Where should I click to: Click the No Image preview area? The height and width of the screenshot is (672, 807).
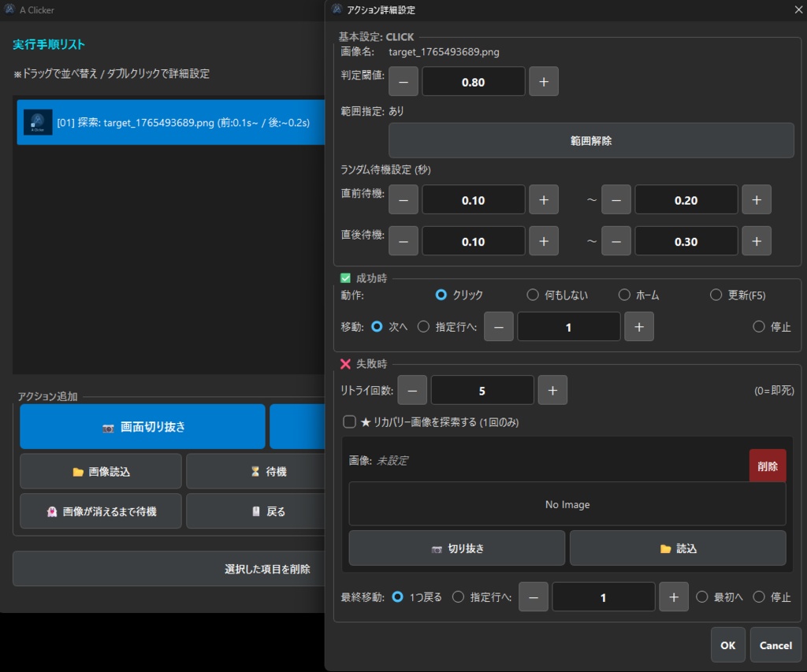coord(567,504)
